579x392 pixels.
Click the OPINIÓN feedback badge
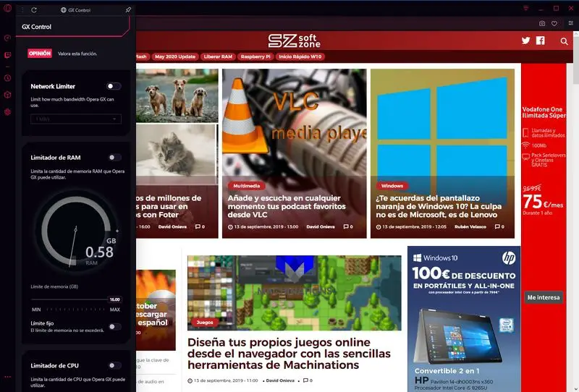pos(40,53)
